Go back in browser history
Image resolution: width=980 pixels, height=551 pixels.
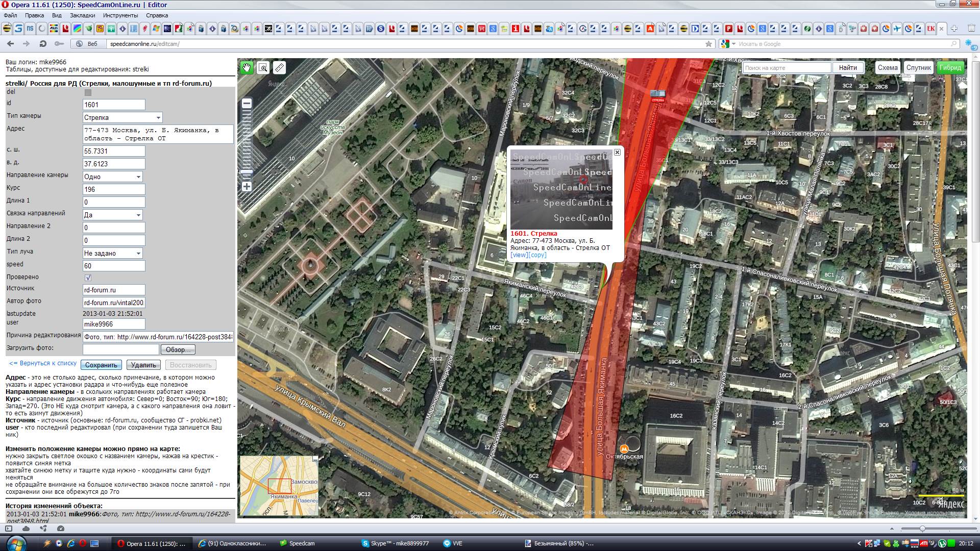pyautogui.click(x=11, y=44)
